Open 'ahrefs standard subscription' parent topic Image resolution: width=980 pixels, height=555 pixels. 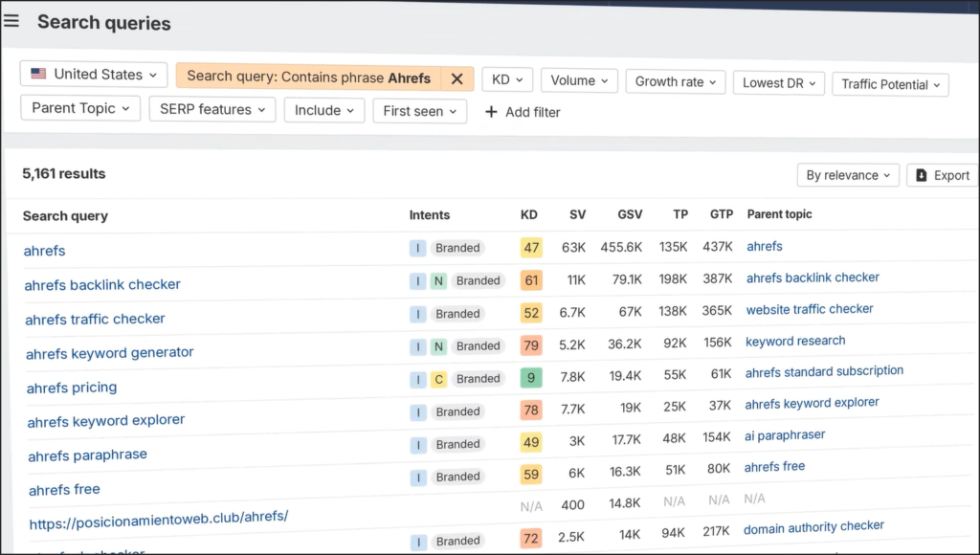tap(824, 372)
